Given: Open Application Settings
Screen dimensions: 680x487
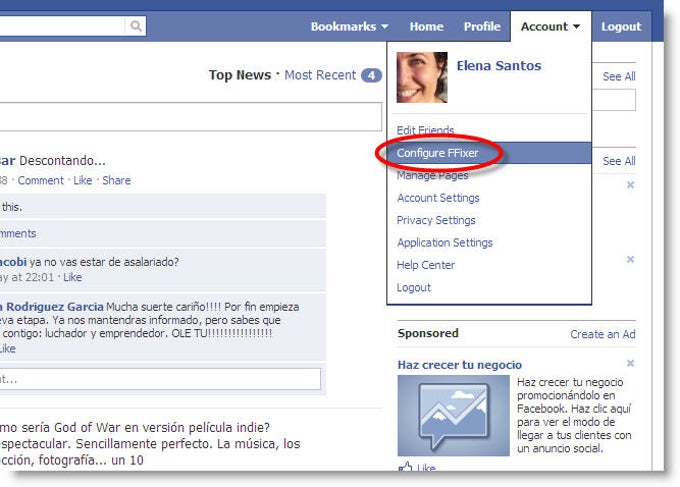Looking at the screenshot, I should tap(445, 243).
